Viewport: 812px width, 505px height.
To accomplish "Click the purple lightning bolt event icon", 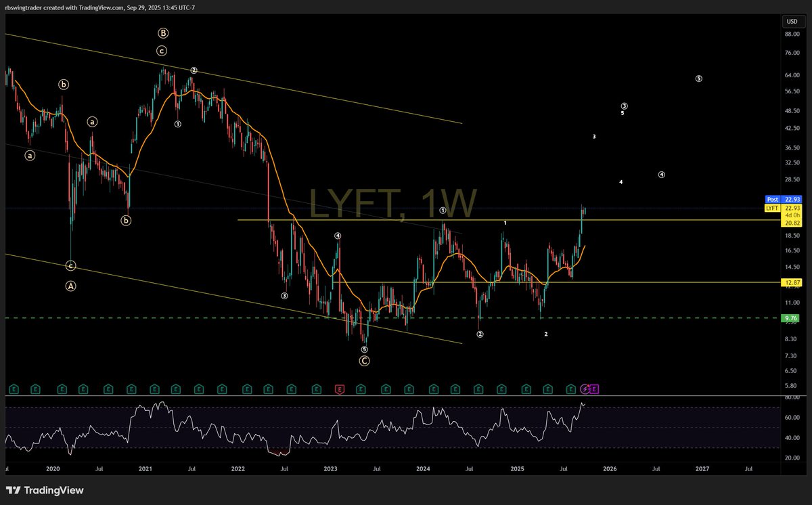I will click(585, 389).
